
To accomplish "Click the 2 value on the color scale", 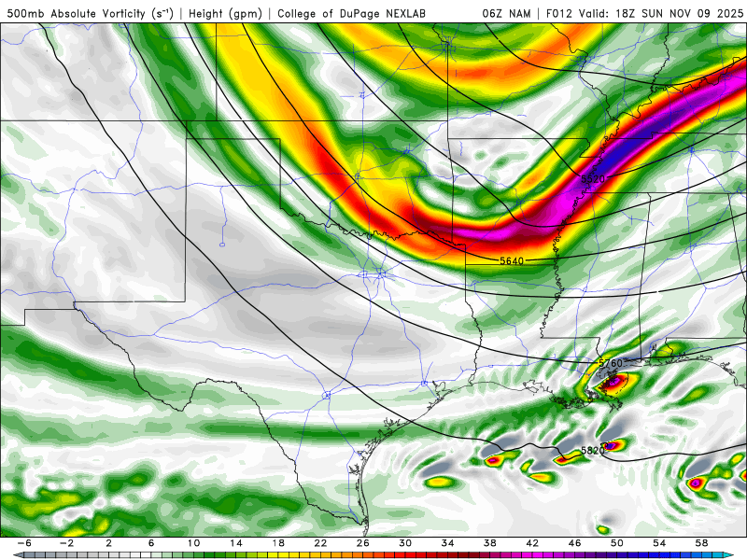I will point(109,543).
